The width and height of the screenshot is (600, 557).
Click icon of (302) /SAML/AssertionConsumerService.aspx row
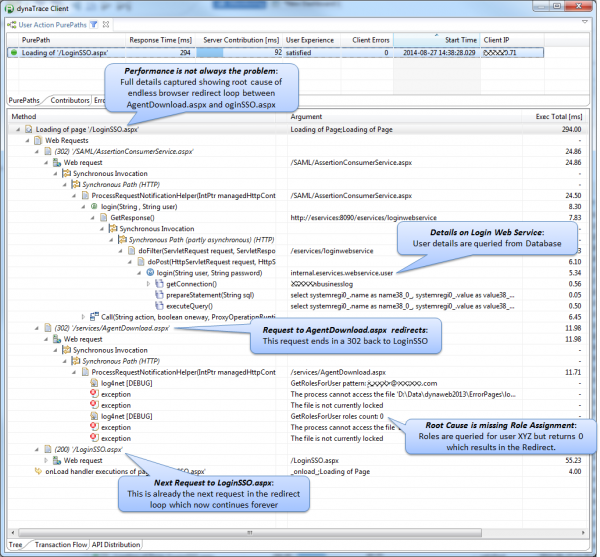47,151
